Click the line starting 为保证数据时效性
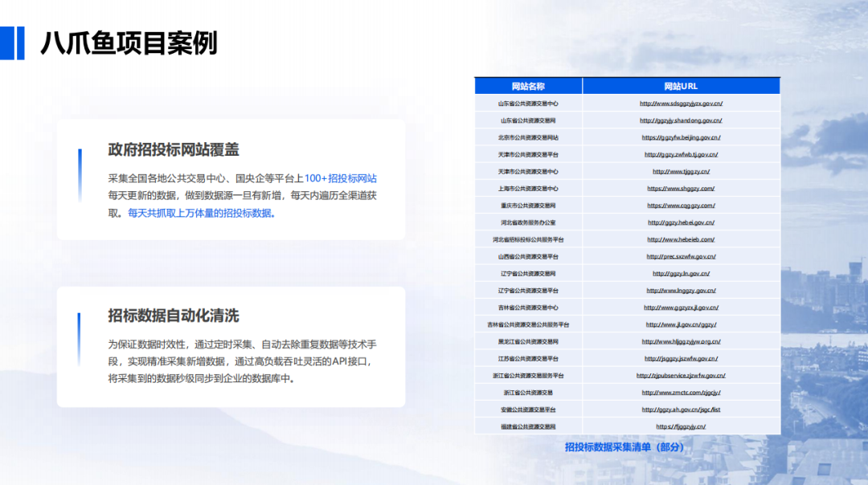Screen dimensions: 868x485 click(x=242, y=344)
